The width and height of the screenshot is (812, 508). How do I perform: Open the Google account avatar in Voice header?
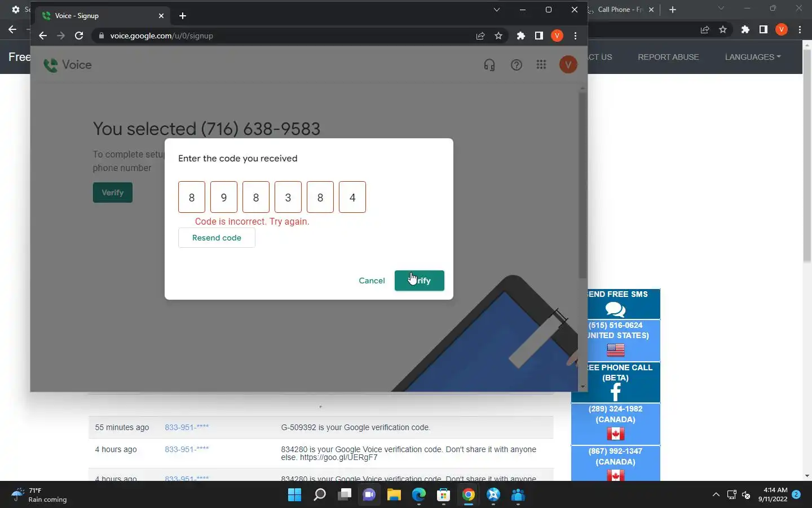point(568,65)
